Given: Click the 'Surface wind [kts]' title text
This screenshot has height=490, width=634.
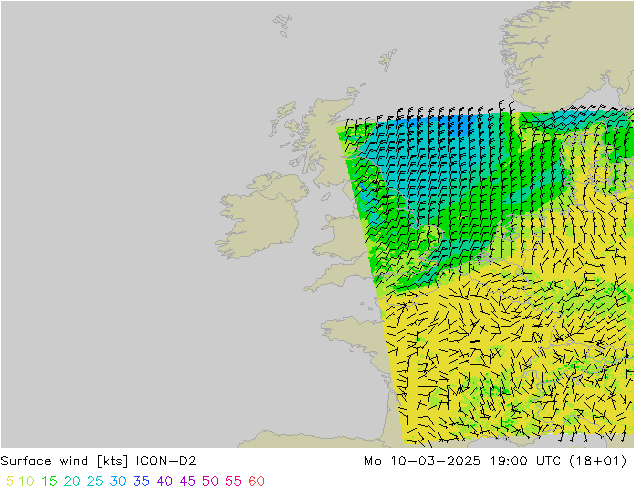Looking at the screenshot, I should (64, 461).
